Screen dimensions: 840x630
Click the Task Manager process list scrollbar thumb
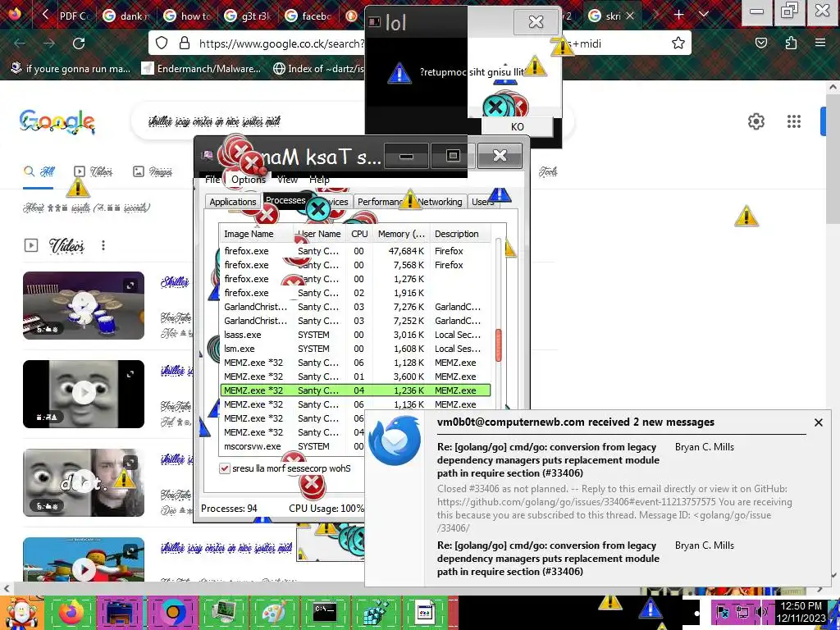[498, 345]
